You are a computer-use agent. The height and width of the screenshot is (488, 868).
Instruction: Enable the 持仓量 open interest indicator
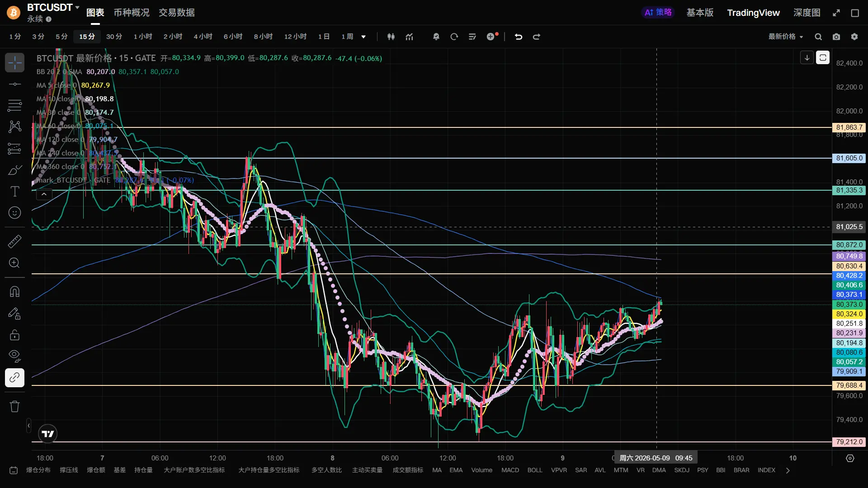[143, 470]
